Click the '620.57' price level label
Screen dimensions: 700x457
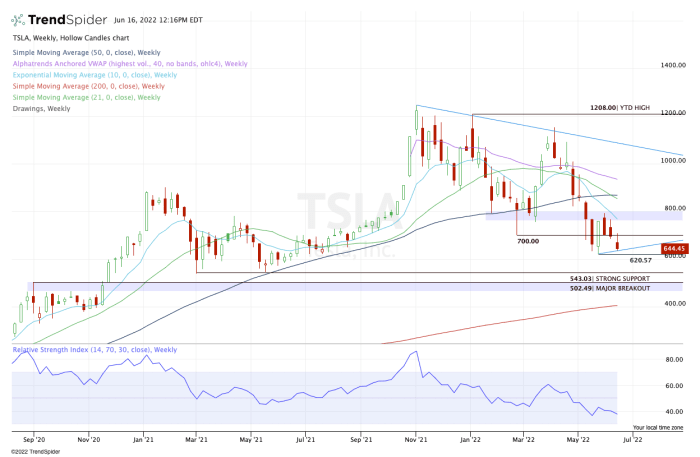coord(640,260)
